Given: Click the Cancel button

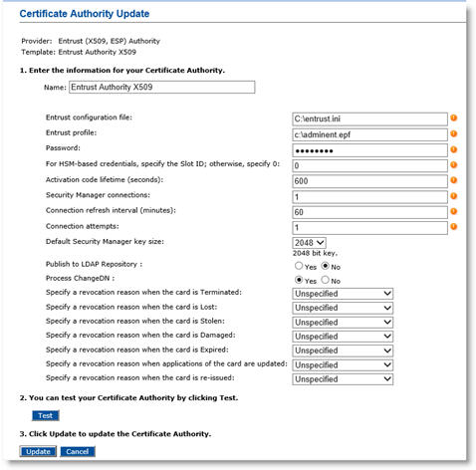Looking at the screenshot, I should (78, 451).
